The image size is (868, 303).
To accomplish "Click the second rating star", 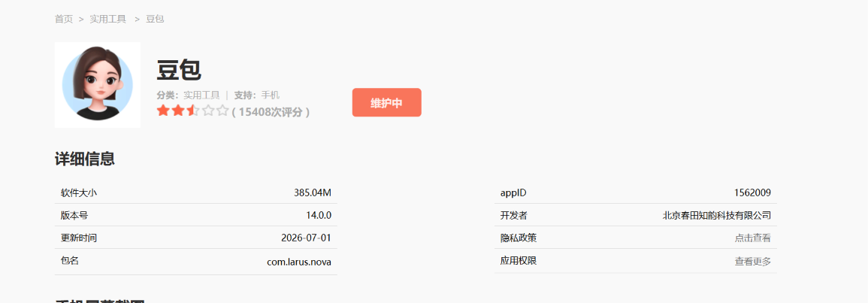I will 177,111.
